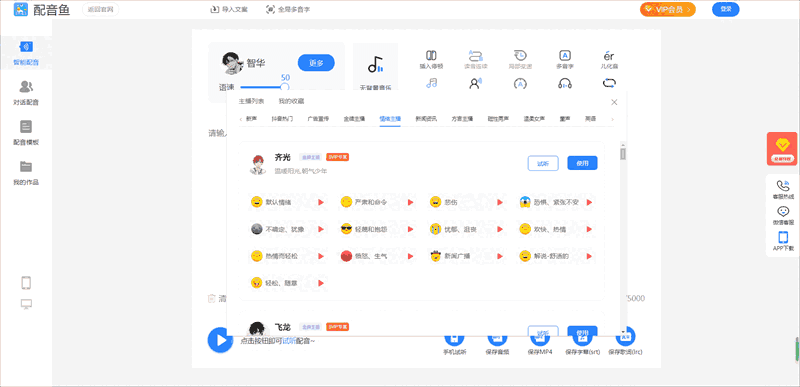
Task: Click the small music notes icon in the toolbar
Action: pos(432,83)
